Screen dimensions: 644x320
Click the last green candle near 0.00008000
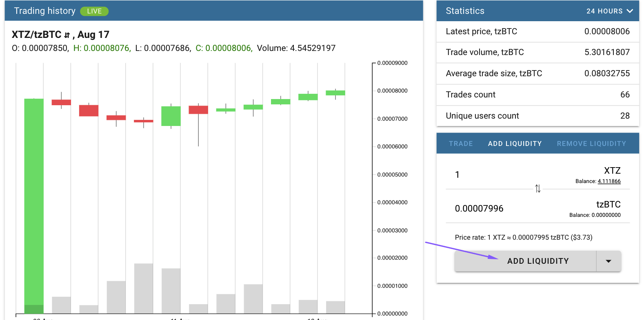[335, 93]
